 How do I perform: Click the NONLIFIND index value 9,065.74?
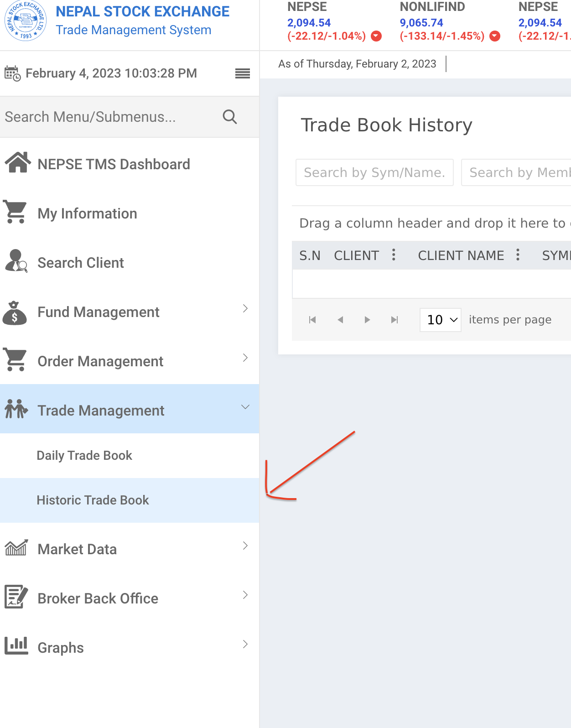point(421,23)
